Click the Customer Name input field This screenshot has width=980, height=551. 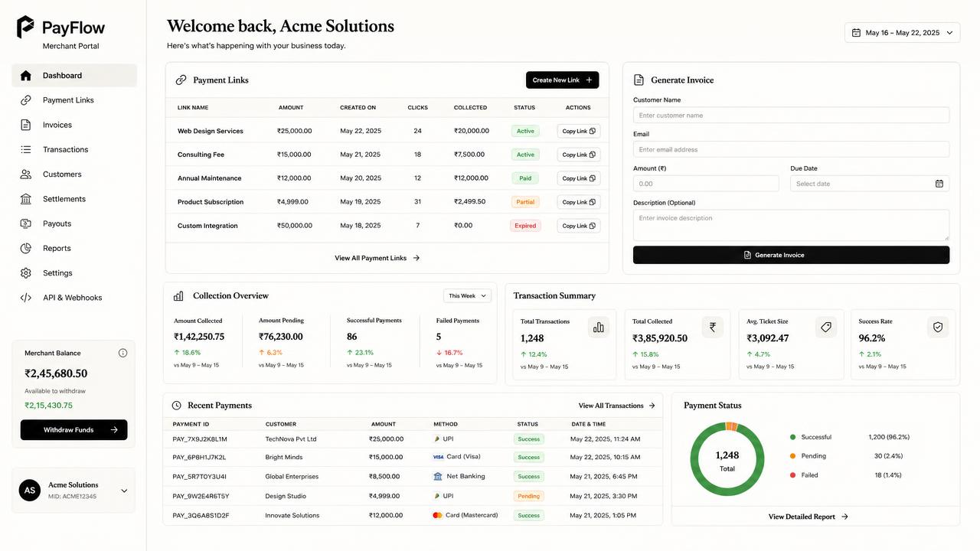[x=791, y=115]
